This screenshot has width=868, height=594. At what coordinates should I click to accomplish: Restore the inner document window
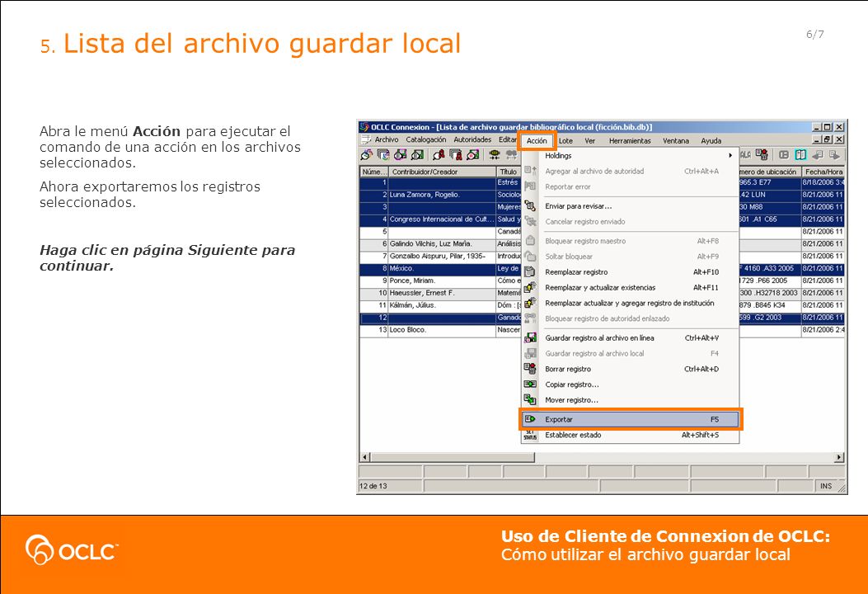[828, 139]
